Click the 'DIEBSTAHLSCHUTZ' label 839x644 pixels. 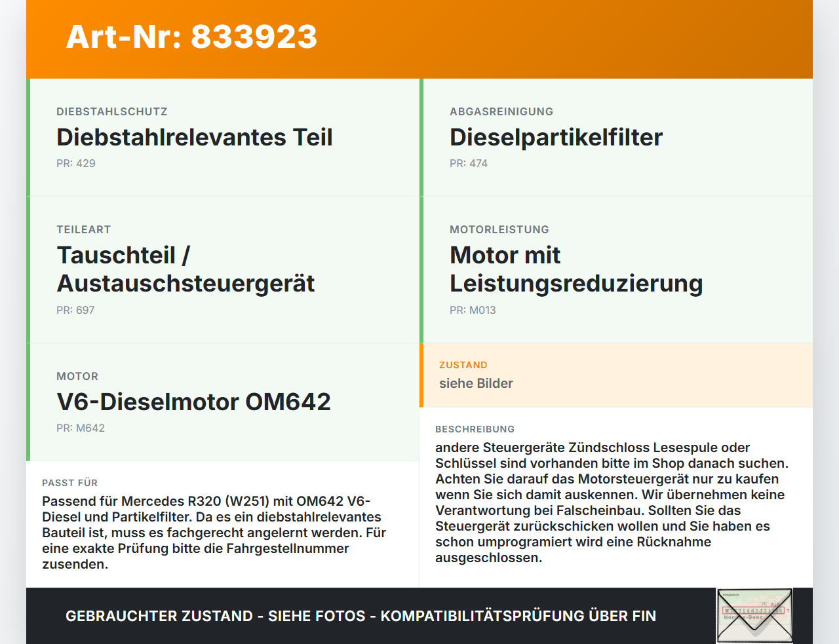(x=112, y=111)
